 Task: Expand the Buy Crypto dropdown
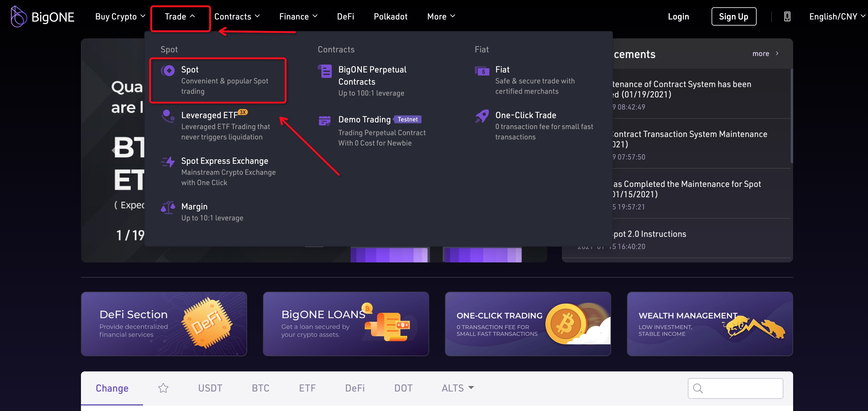pyautogui.click(x=120, y=16)
